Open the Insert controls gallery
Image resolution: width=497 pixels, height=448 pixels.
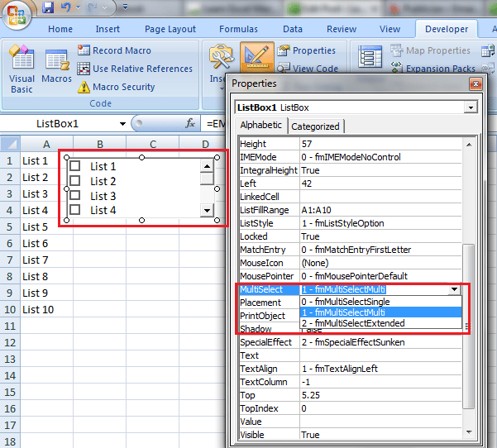click(218, 64)
